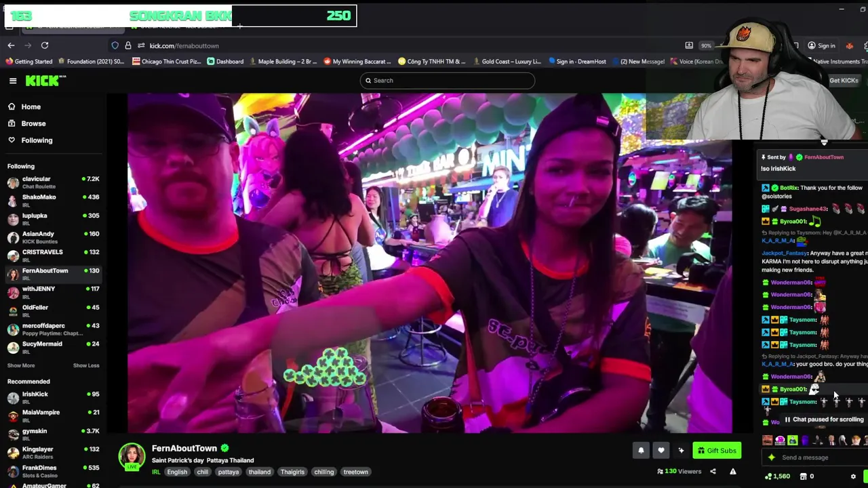Image resolution: width=868 pixels, height=488 pixels.
Task: Click the thailand tag
Action: [x=259, y=472]
